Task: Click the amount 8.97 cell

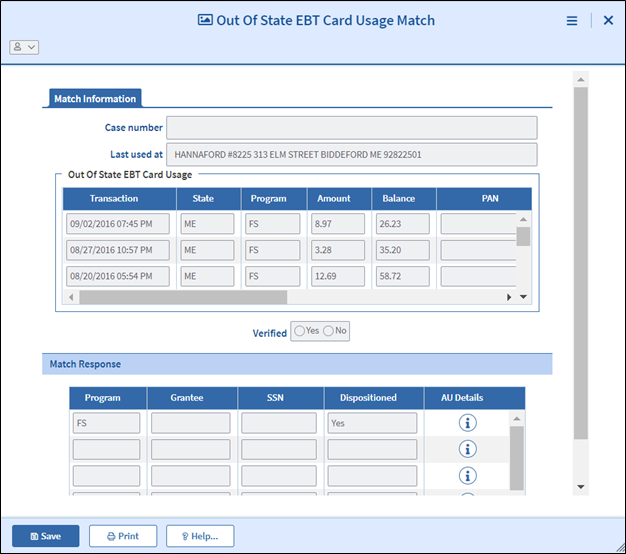Action: tap(338, 224)
